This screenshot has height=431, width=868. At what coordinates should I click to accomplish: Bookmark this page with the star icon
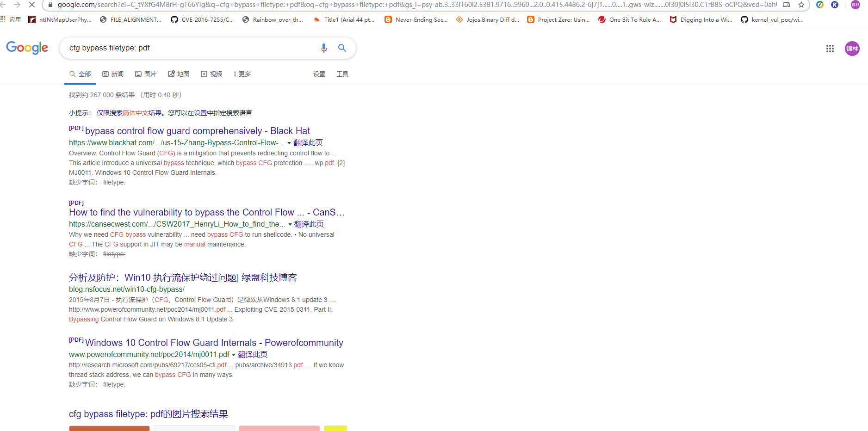pos(801,5)
